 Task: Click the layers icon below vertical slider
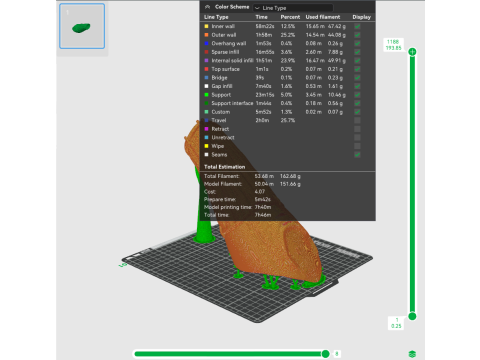[412, 354]
